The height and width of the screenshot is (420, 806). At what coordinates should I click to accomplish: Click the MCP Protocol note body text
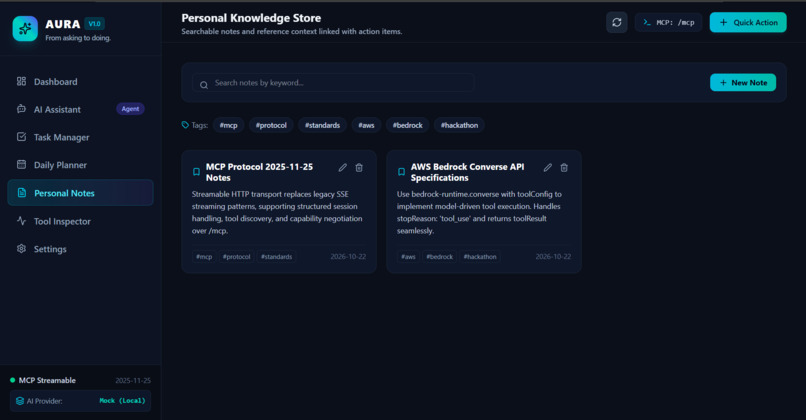pos(277,212)
